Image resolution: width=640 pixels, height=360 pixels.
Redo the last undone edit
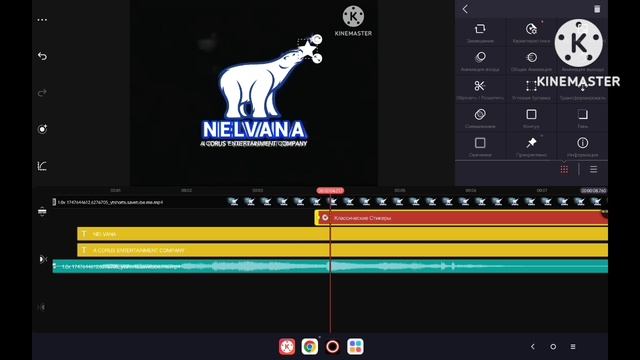[42, 93]
